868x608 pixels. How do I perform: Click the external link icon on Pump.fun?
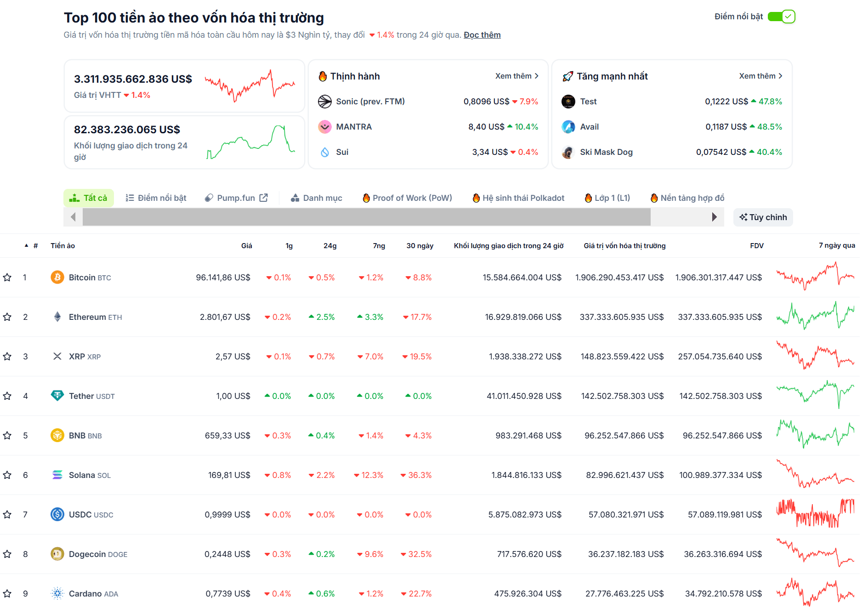point(264,198)
